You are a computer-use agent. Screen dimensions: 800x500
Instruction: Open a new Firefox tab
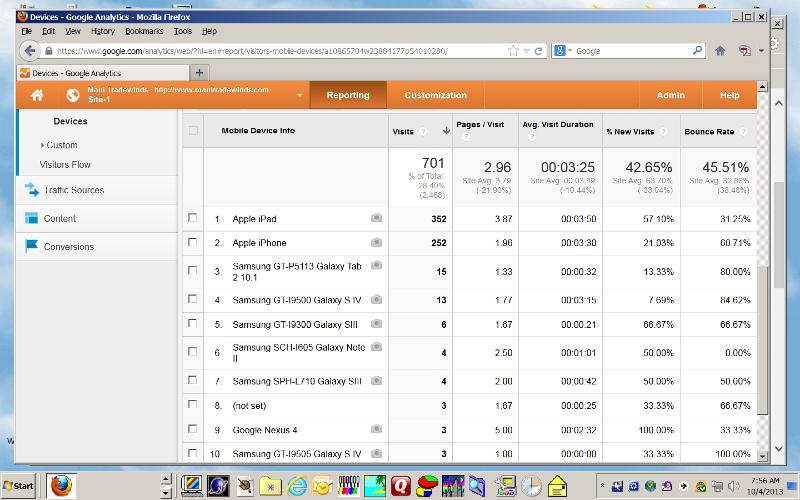[199, 73]
